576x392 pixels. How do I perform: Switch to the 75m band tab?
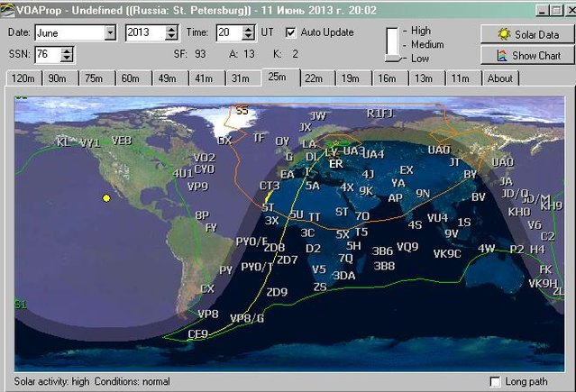tap(94, 78)
